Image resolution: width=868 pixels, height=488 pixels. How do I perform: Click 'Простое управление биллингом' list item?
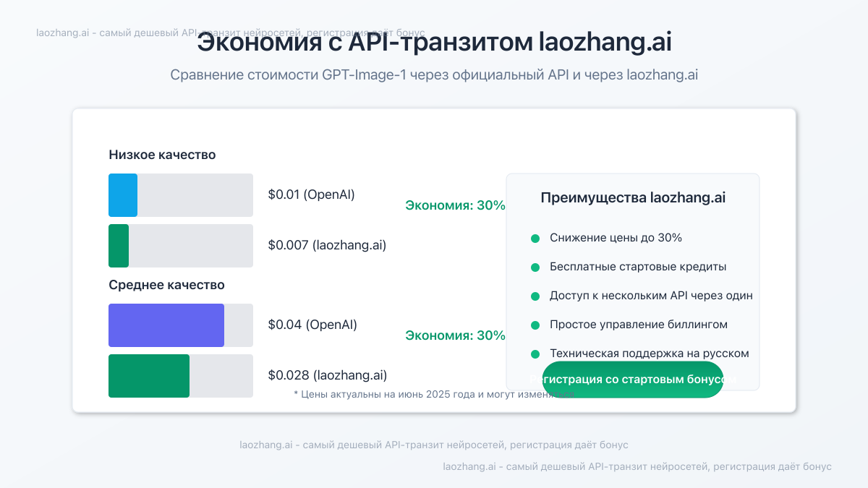[x=639, y=325]
